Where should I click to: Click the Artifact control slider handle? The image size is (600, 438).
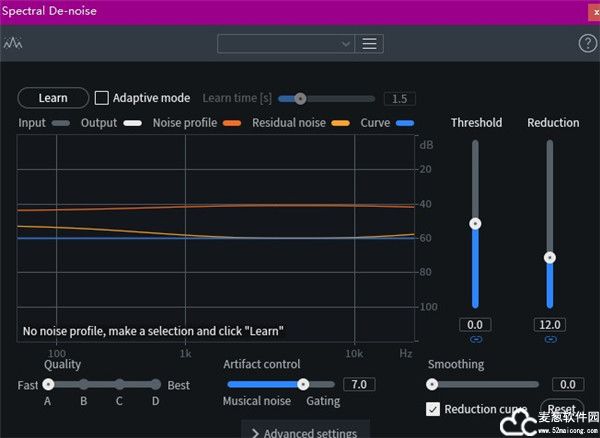click(x=303, y=384)
